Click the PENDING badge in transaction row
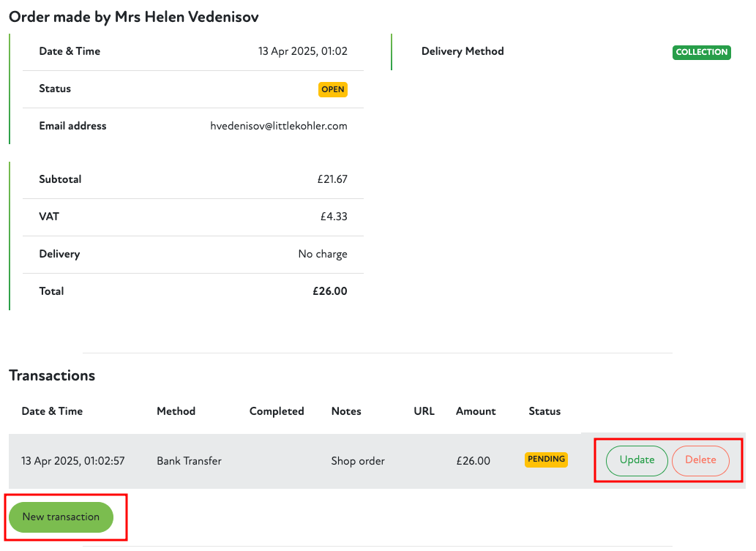The image size is (756, 551). pyautogui.click(x=546, y=460)
